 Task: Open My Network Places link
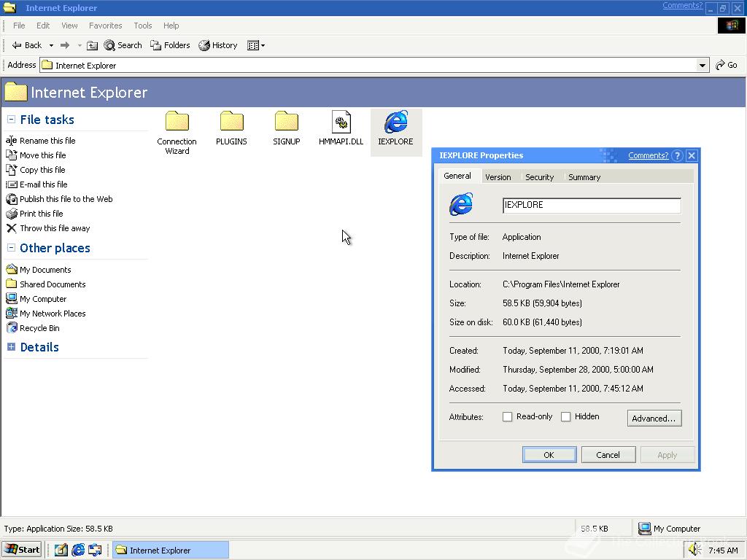(46, 314)
